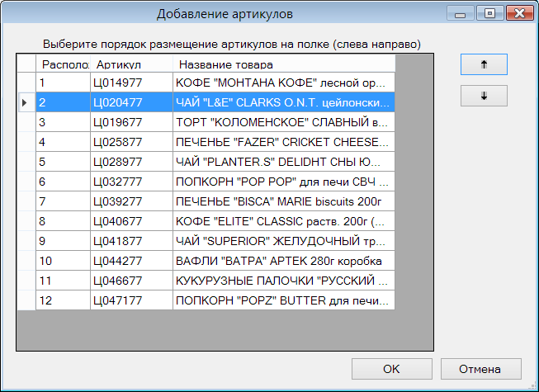Screen dimensions: 539x392
Task: Move selected article up with arrow button
Action: 484,64
